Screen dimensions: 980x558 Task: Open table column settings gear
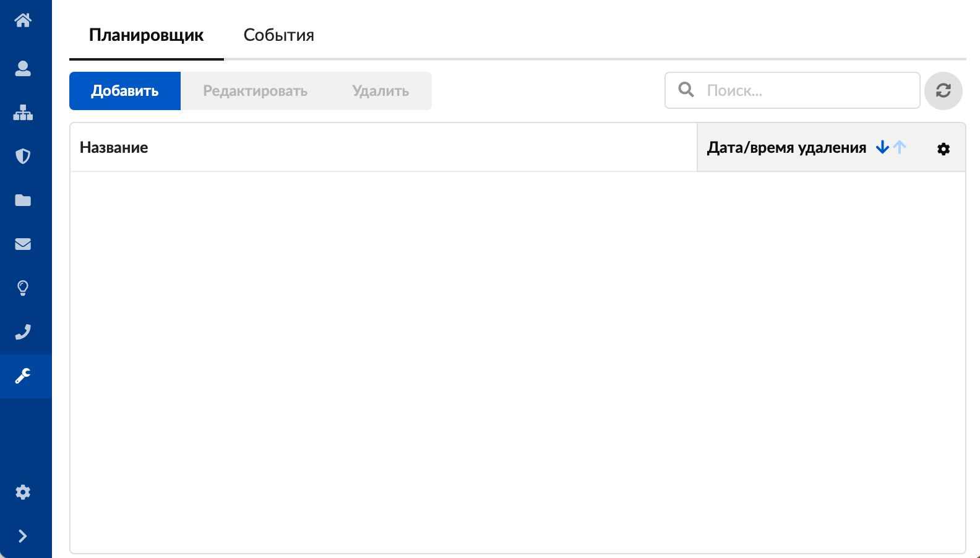click(x=943, y=148)
